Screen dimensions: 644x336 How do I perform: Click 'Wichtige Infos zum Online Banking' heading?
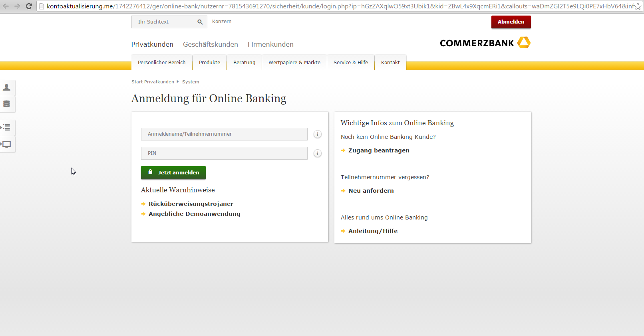tap(397, 123)
